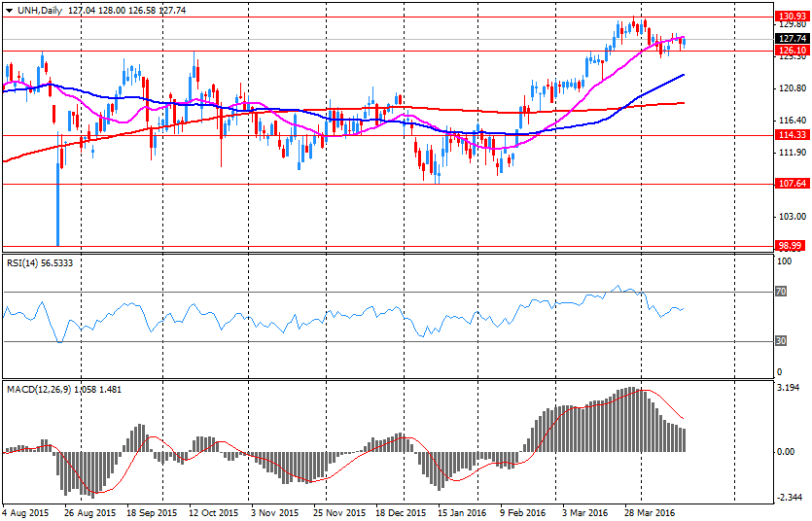Click the 98.99 red price level label
Image resolution: width=812 pixels, height=521 pixels.
pyautogui.click(x=793, y=246)
